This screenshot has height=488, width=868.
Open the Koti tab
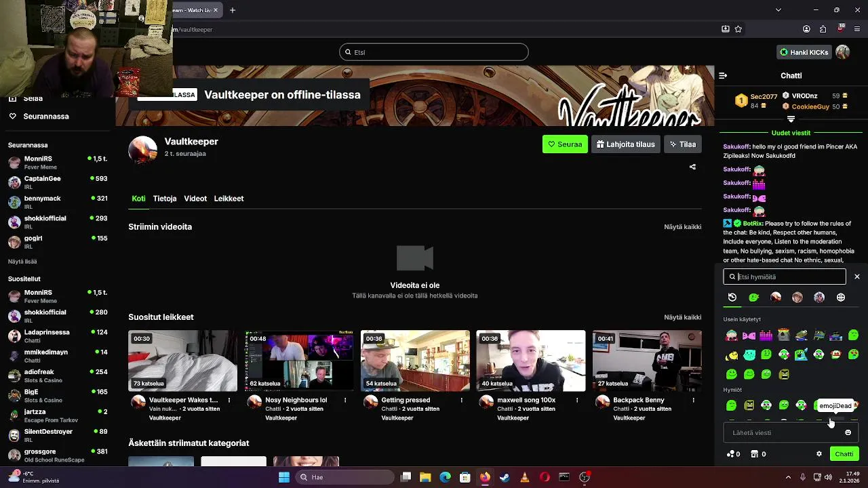point(138,199)
